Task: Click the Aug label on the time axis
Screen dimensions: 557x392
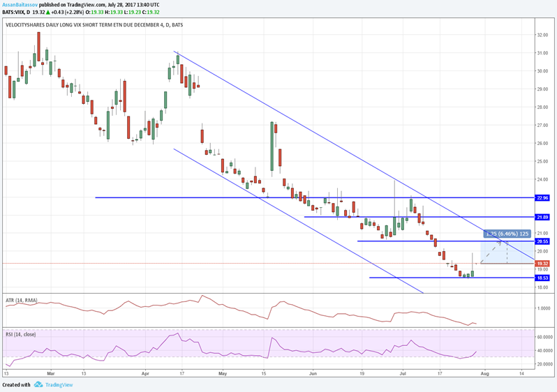Action: (485, 374)
